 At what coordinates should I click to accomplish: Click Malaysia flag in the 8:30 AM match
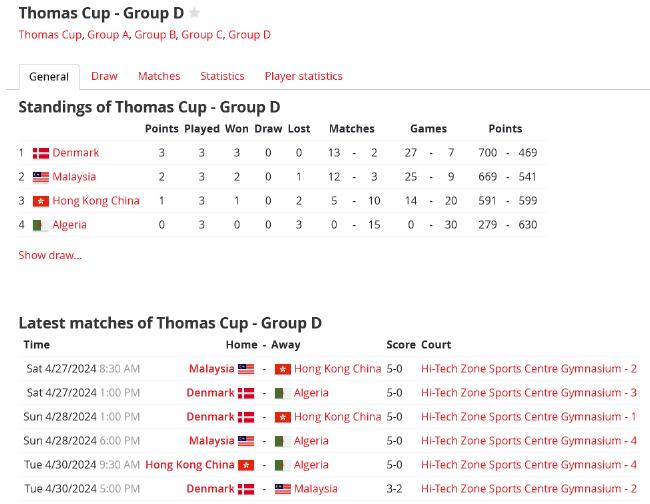click(246, 369)
